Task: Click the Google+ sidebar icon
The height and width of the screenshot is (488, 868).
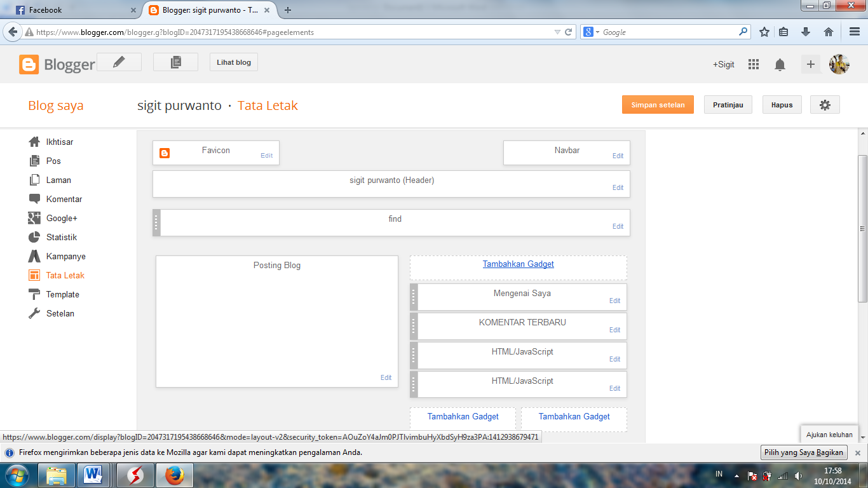Action: click(x=34, y=218)
